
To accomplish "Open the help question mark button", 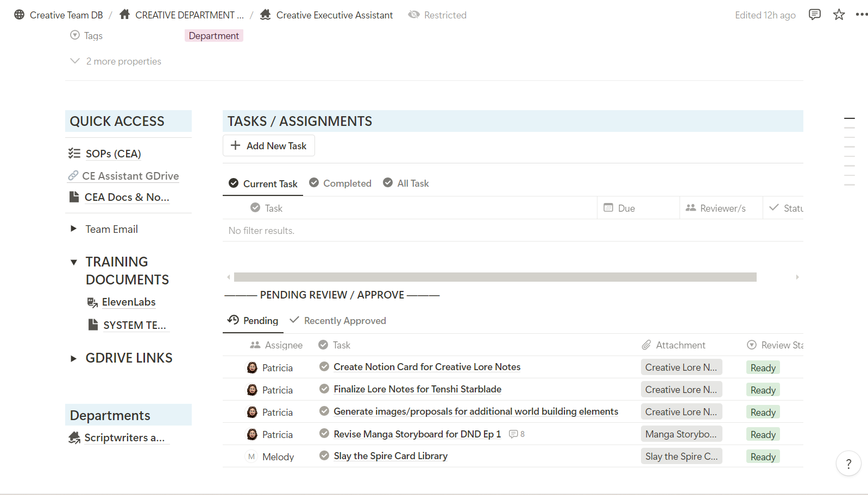I will pyautogui.click(x=848, y=464).
